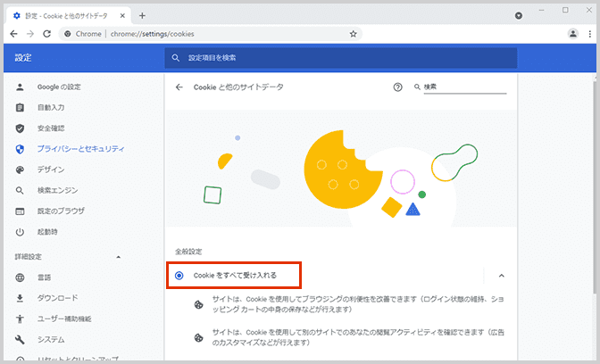600x364 pixels.
Task: Reload the page with the refresh icon
Action: 50,34
